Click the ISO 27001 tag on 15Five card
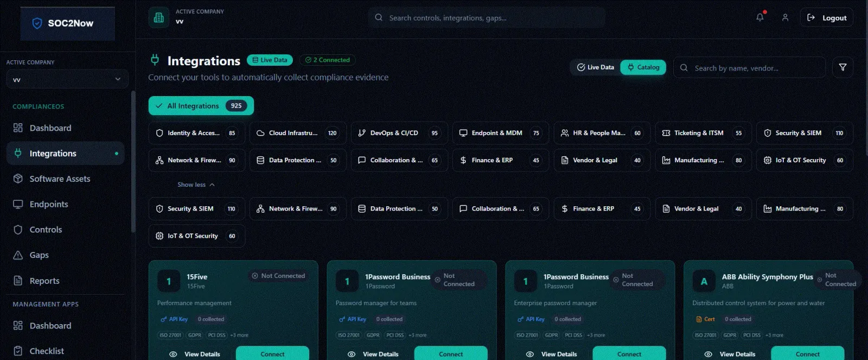This screenshot has height=360, width=868. pos(170,335)
